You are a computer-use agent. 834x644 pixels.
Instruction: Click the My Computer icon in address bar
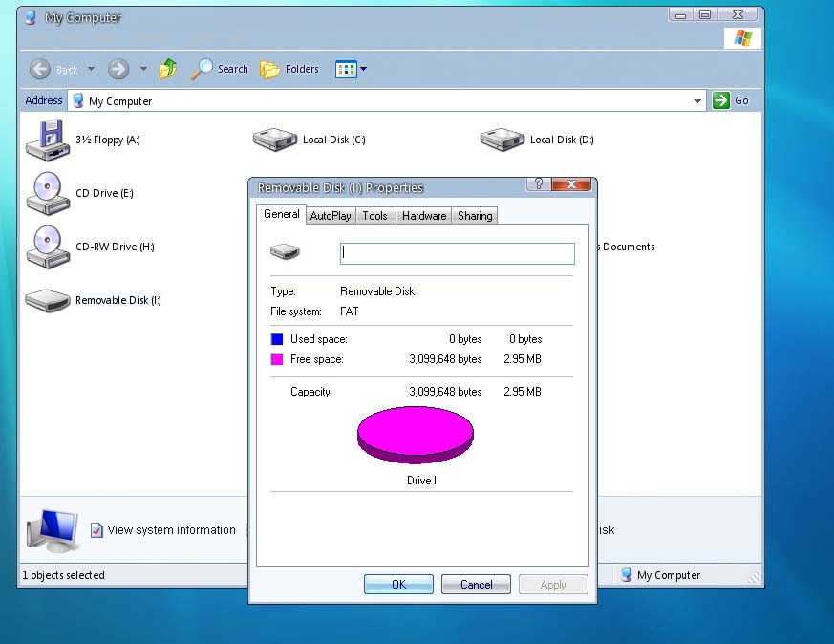[78, 100]
